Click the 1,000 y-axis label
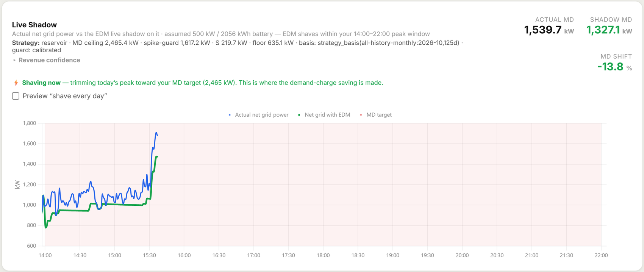Viewport: 644px width, 272px height. 30,205
